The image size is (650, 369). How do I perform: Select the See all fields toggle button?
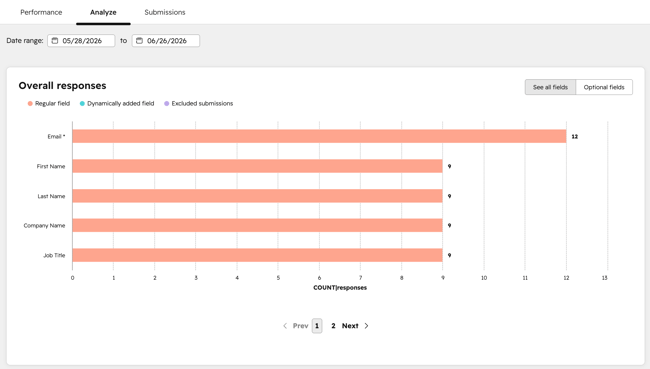click(x=550, y=87)
